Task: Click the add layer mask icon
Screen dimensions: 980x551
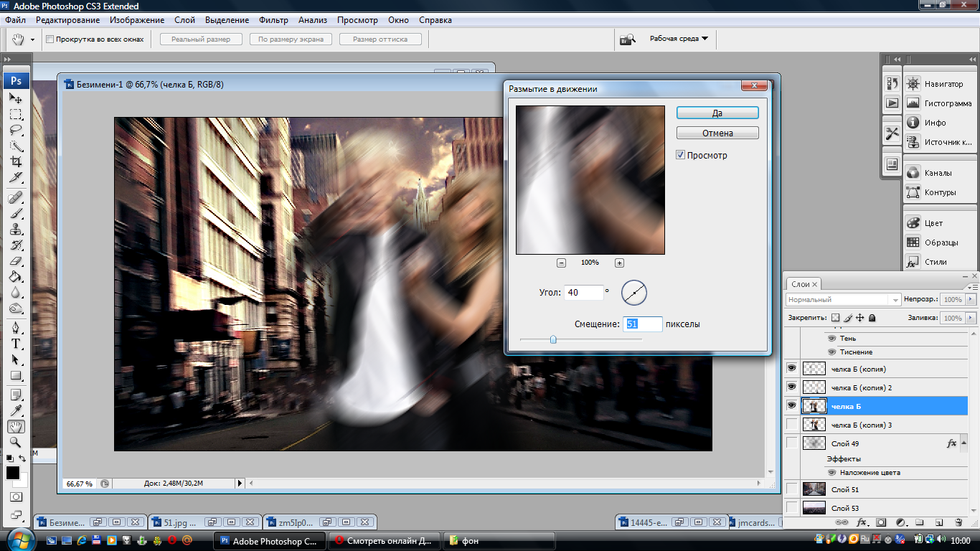Action: click(881, 522)
